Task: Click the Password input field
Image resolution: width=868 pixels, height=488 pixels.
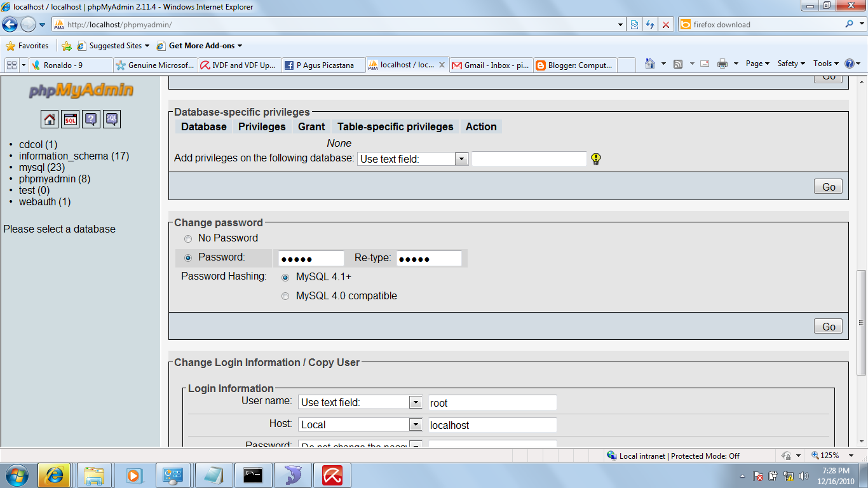Action: [x=311, y=259]
